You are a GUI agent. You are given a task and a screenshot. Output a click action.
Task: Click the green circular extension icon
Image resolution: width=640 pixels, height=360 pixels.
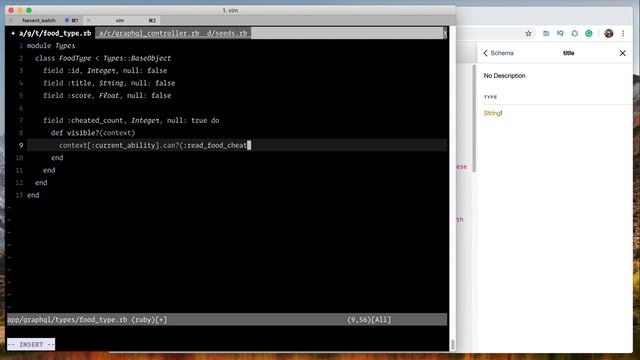pos(589,33)
